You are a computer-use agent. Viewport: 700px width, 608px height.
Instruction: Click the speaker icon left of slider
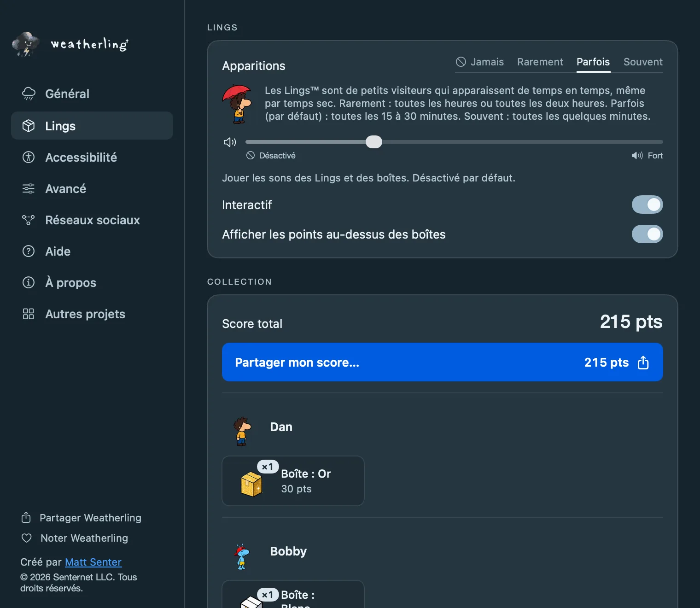tap(229, 142)
